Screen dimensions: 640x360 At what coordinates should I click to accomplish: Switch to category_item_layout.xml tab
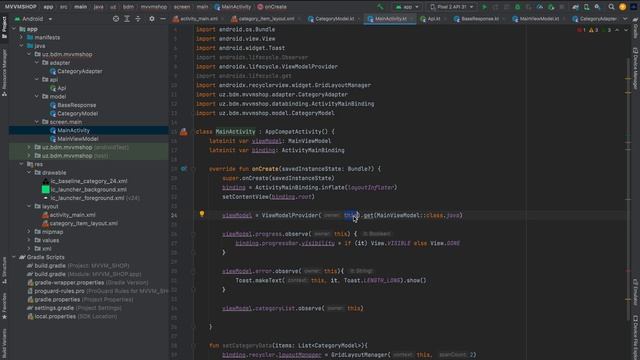(265, 19)
